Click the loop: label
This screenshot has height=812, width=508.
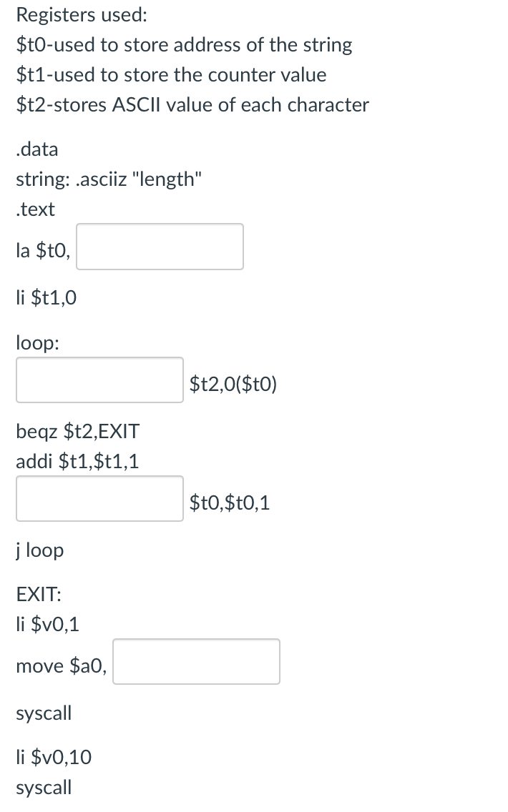tap(34, 343)
